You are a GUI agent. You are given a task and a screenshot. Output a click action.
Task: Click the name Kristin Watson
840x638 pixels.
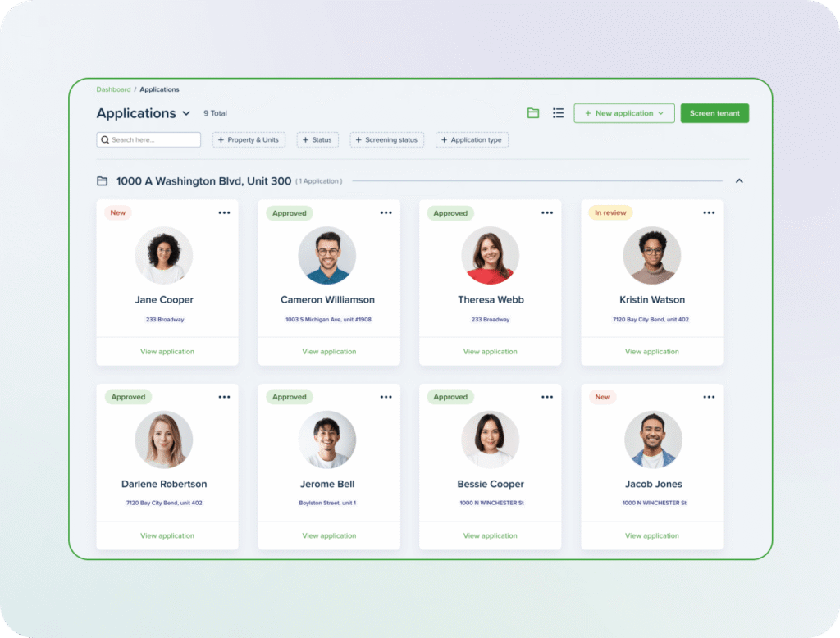click(x=652, y=300)
